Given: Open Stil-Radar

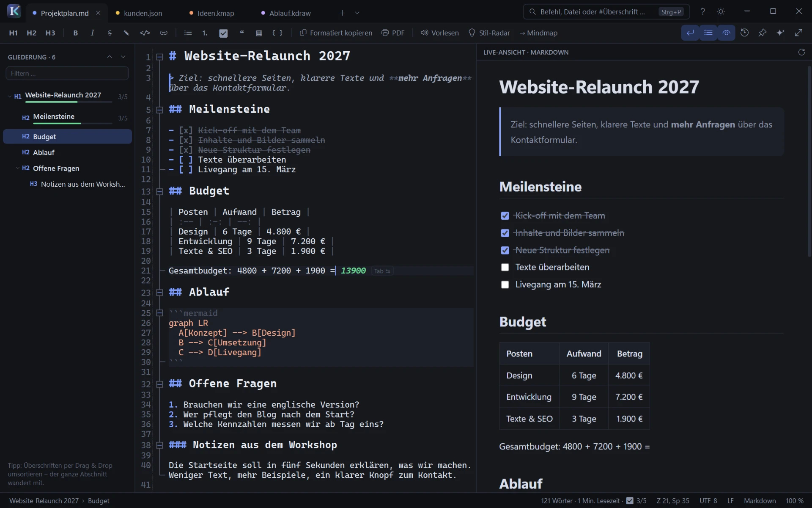Looking at the screenshot, I should [489, 33].
